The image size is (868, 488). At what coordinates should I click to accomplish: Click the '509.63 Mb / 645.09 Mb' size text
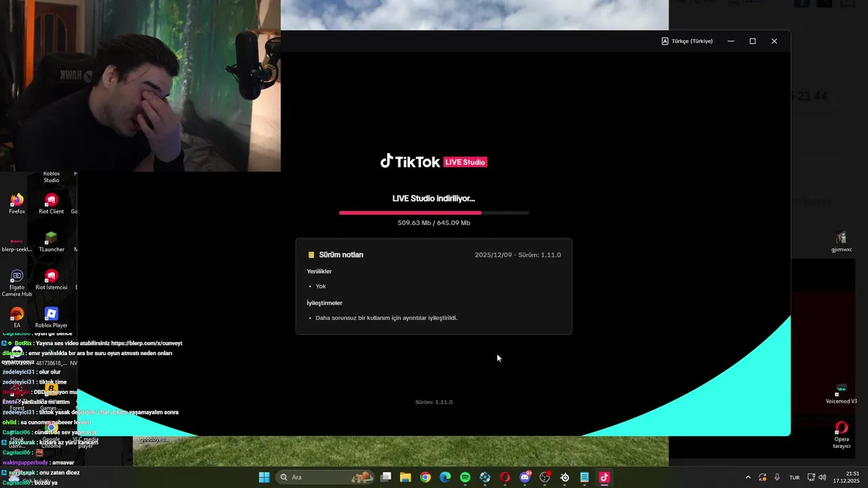434,223
